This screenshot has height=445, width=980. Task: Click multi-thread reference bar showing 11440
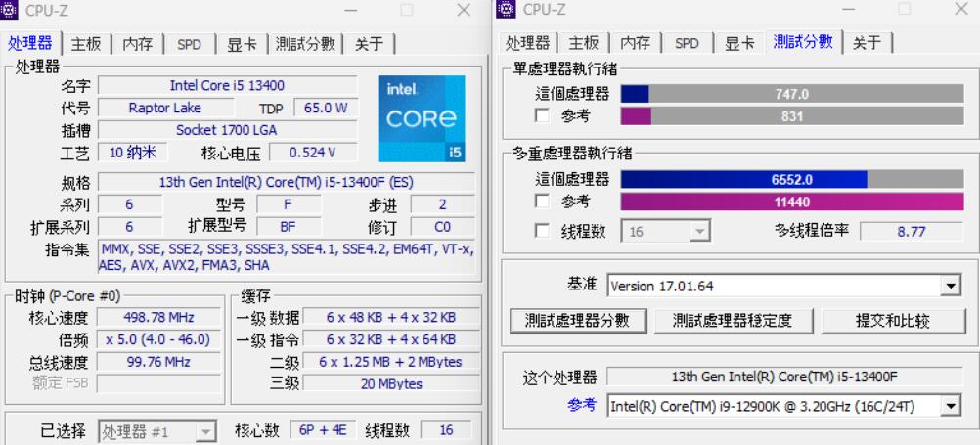792,201
